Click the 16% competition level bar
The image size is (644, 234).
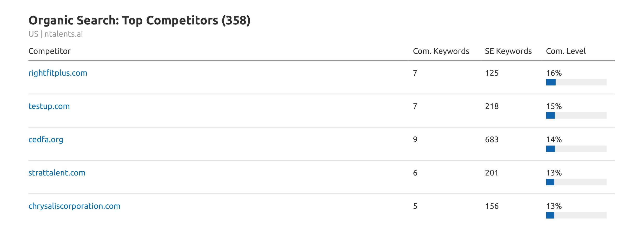coord(576,82)
